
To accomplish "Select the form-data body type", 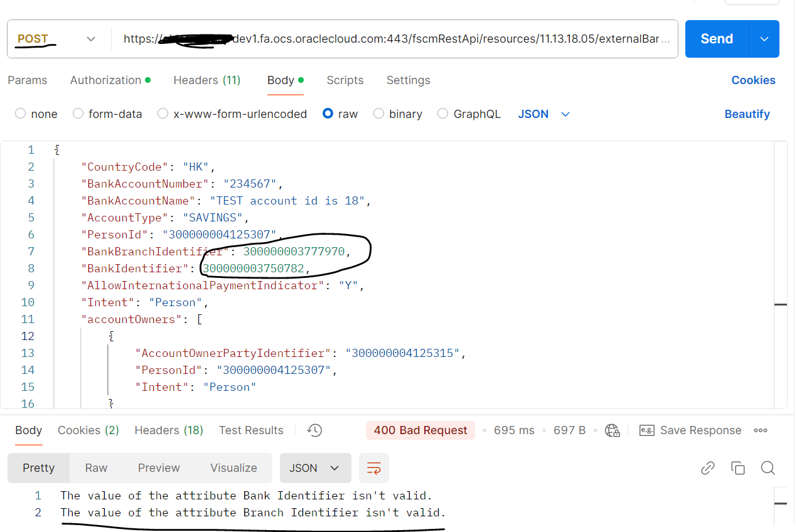I will [x=78, y=114].
